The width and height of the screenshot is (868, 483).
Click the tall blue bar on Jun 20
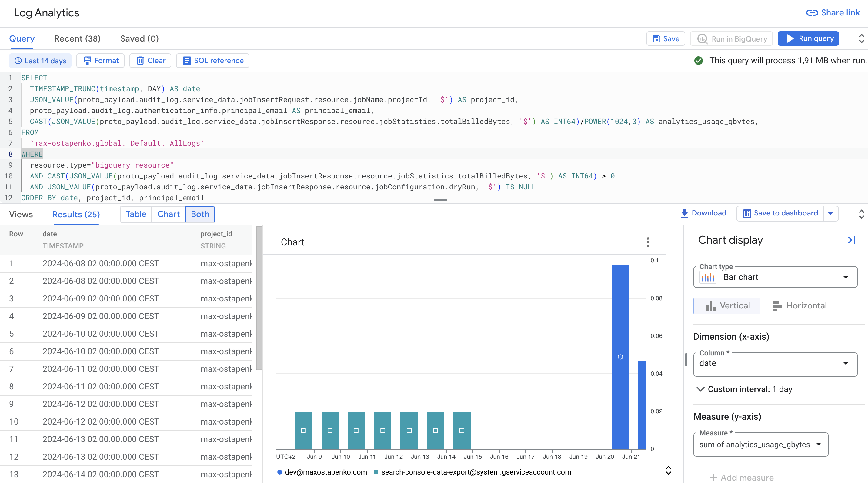[x=620, y=357]
